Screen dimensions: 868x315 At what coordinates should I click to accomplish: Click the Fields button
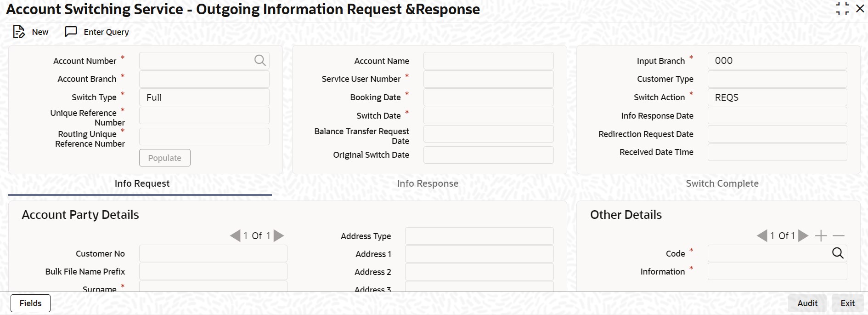click(30, 303)
